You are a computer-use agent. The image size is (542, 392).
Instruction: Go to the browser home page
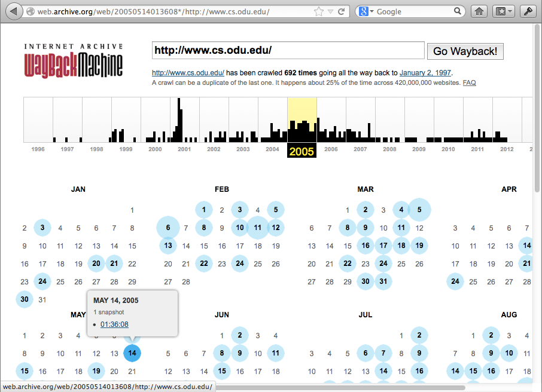[x=479, y=11]
